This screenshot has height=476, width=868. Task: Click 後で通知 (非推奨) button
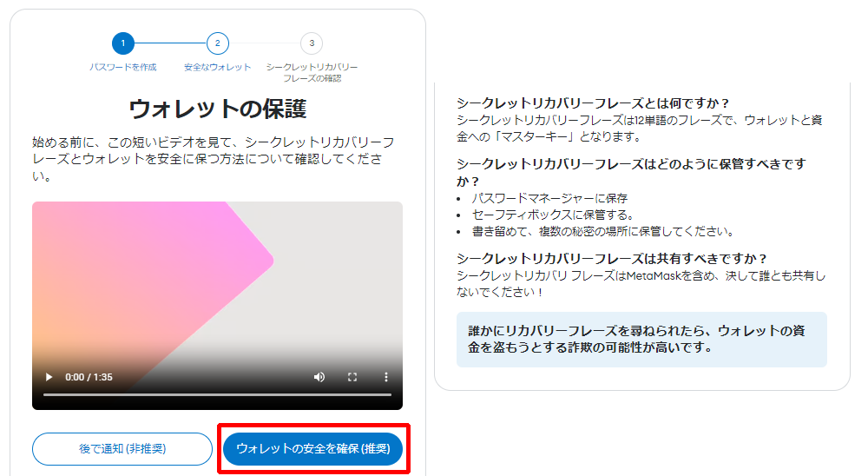tap(122, 449)
